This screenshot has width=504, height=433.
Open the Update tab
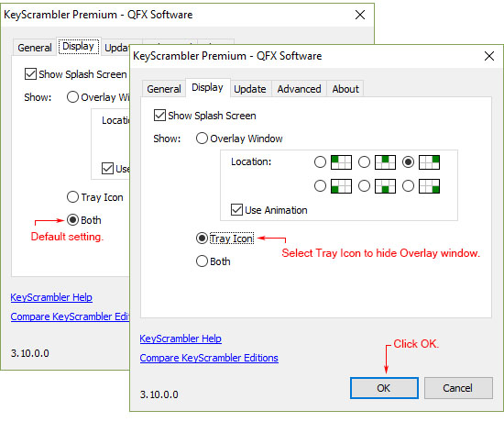[250, 89]
